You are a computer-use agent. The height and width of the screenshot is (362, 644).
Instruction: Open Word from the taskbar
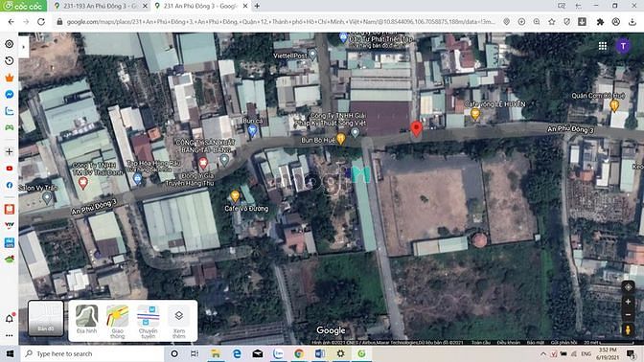[319, 353]
